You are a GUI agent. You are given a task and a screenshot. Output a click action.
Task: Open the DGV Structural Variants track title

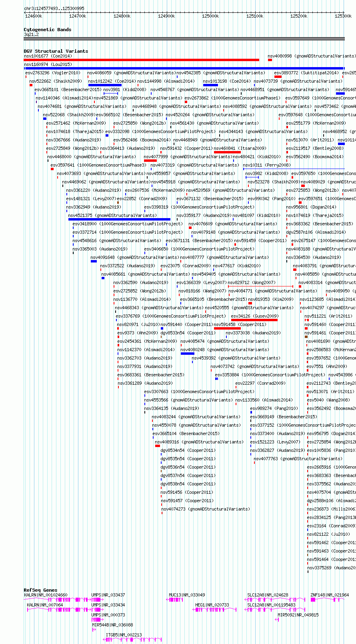[x=56, y=51]
